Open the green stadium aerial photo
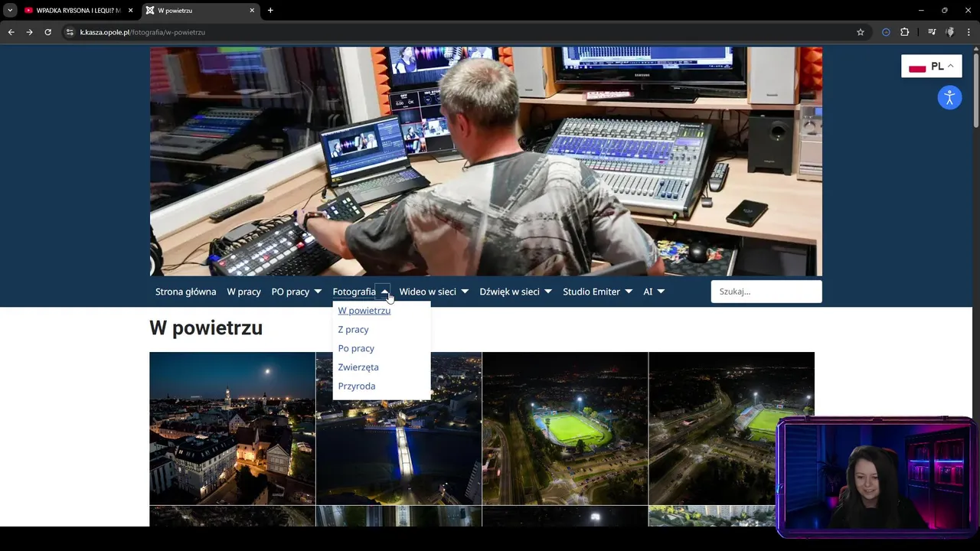Image resolution: width=980 pixels, height=551 pixels. 565,429
